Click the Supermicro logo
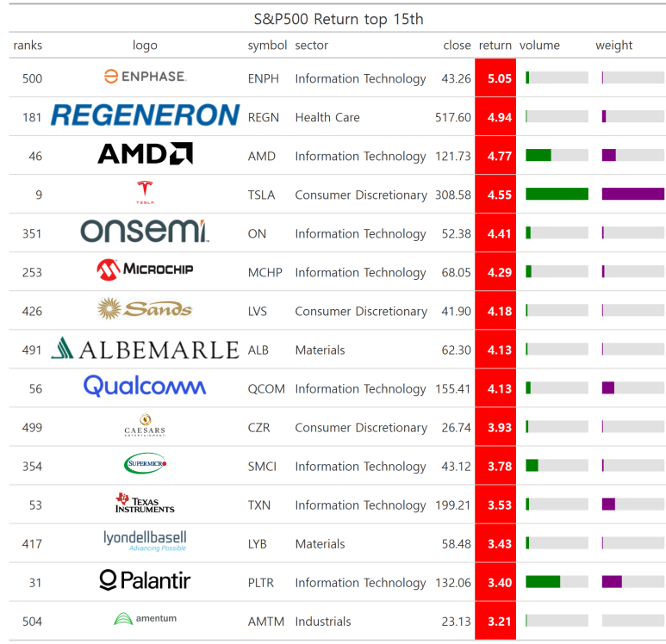 coord(145,463)
